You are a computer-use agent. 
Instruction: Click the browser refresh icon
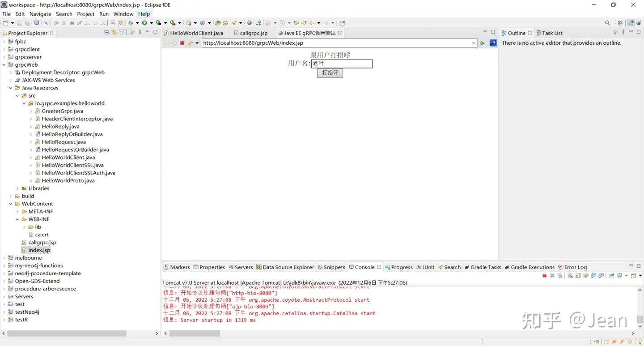[190, 43]
